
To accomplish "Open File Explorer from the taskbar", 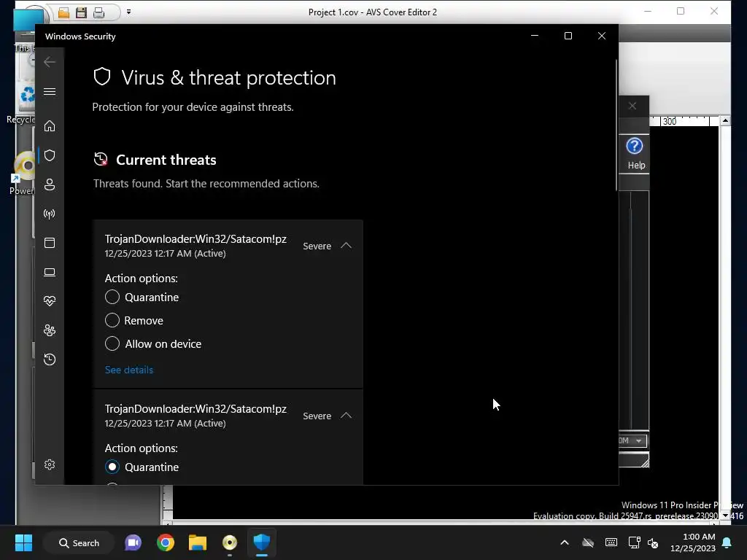I will [198, 542].
